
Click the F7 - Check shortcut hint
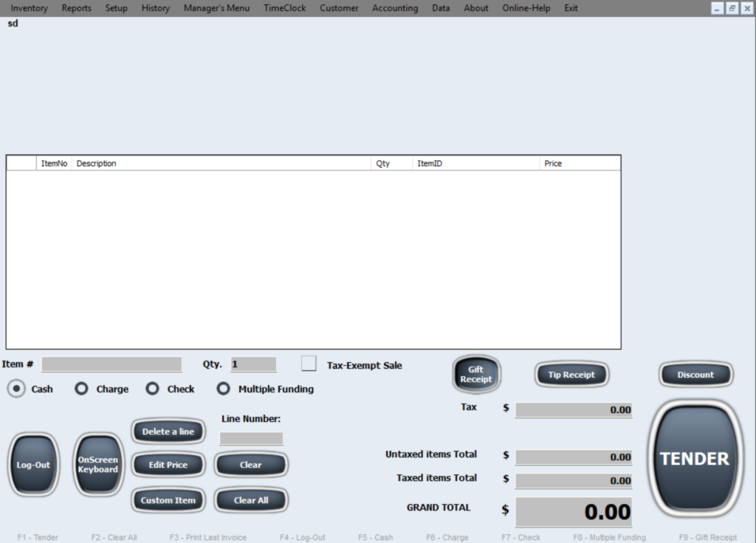520,537
